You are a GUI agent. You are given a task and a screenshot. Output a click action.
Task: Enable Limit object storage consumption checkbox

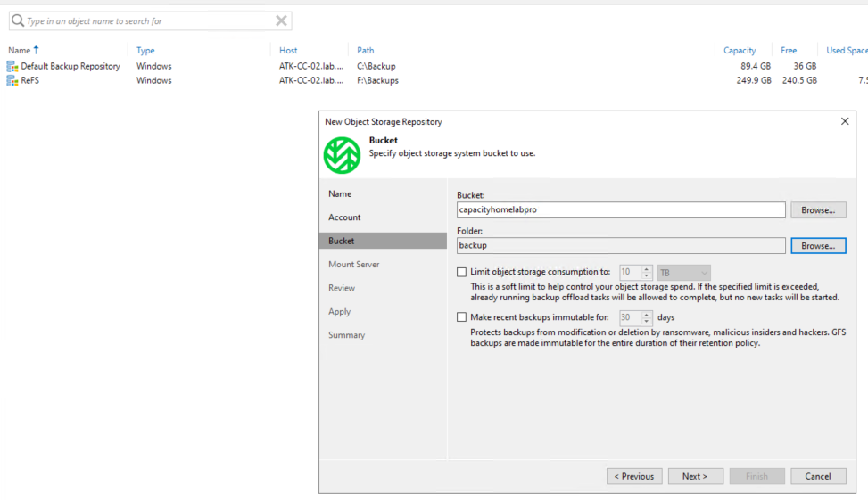[461, 272]
